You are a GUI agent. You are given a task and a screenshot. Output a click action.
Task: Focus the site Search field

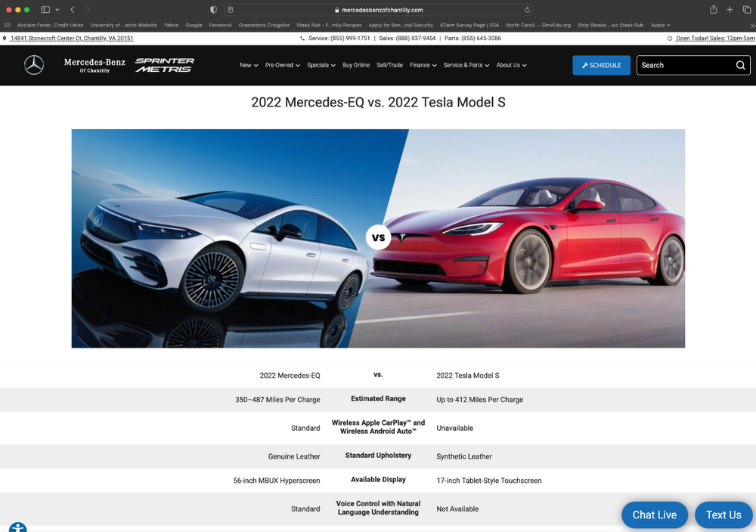(x=684, y=65)
